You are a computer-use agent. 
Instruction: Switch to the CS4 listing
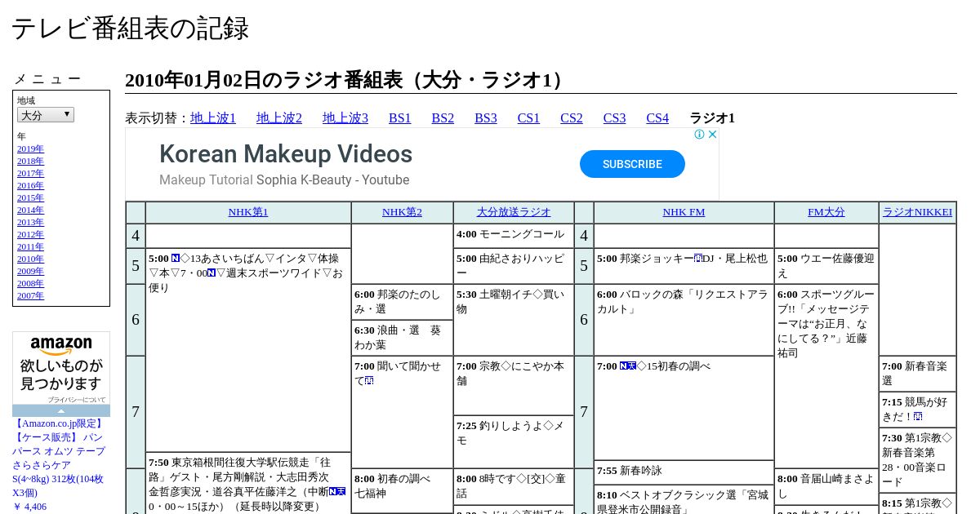pos(657,118)
